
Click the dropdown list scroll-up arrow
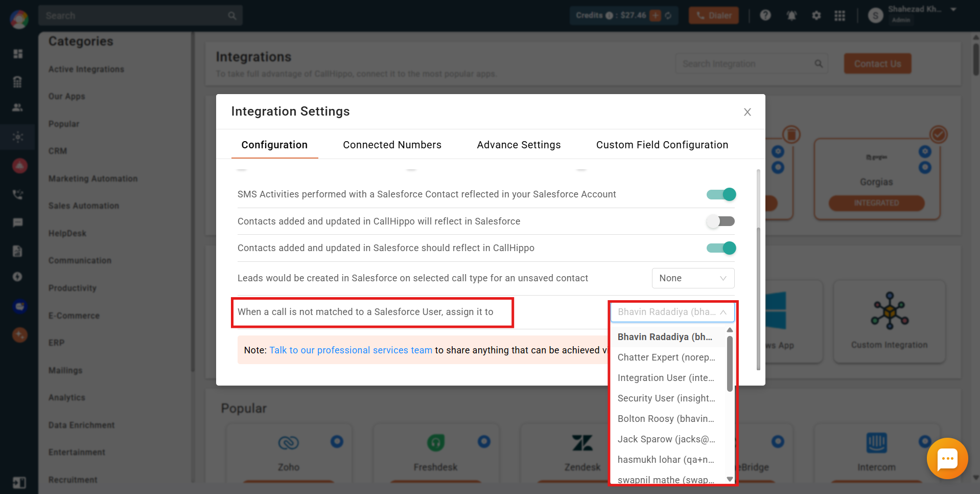pos(730,330)
